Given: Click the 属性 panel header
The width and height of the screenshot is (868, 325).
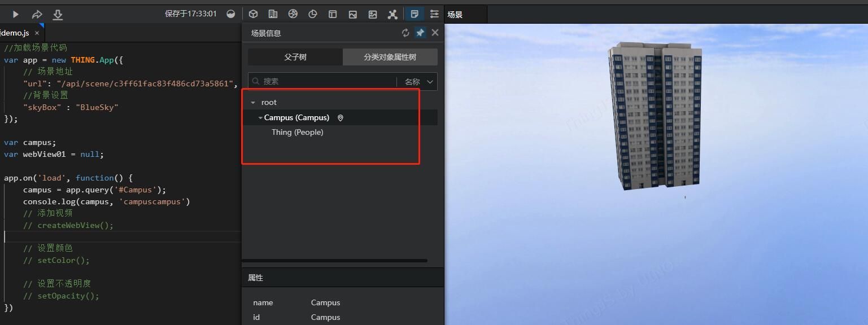Looking at the screenshot, I should [x=343, y=278].
